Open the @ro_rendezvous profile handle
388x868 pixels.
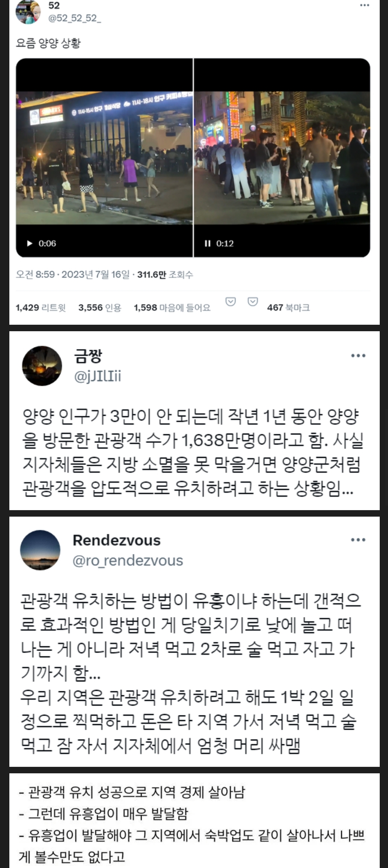pos(128,561)
